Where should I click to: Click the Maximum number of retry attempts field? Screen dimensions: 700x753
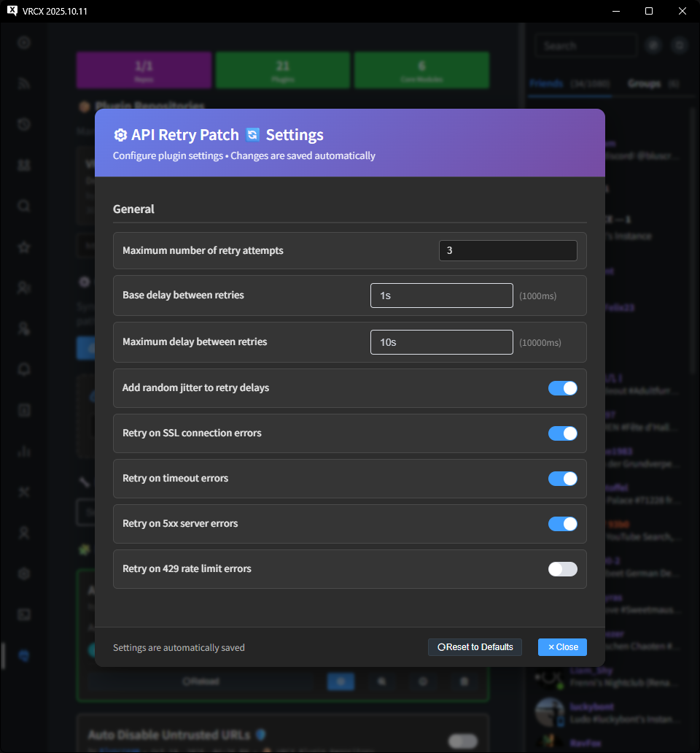(507, 251)
